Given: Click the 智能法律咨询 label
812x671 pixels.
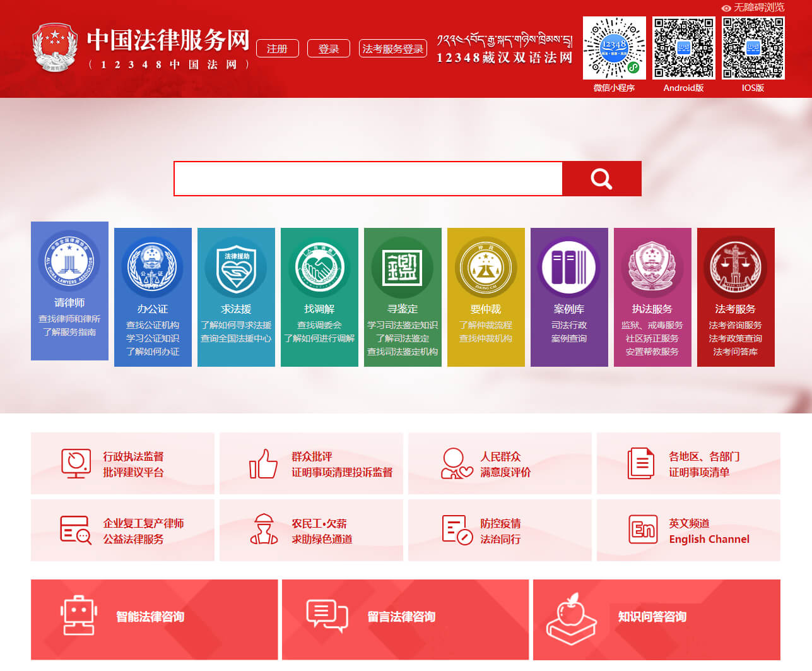Looking at the screenshot, I should pyautogui.click(x=150, y=617).
